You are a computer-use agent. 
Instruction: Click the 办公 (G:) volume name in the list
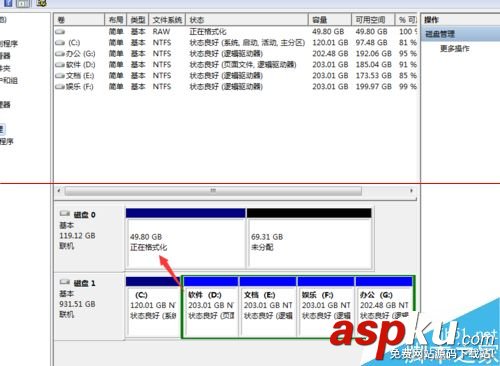click(80, 54)
